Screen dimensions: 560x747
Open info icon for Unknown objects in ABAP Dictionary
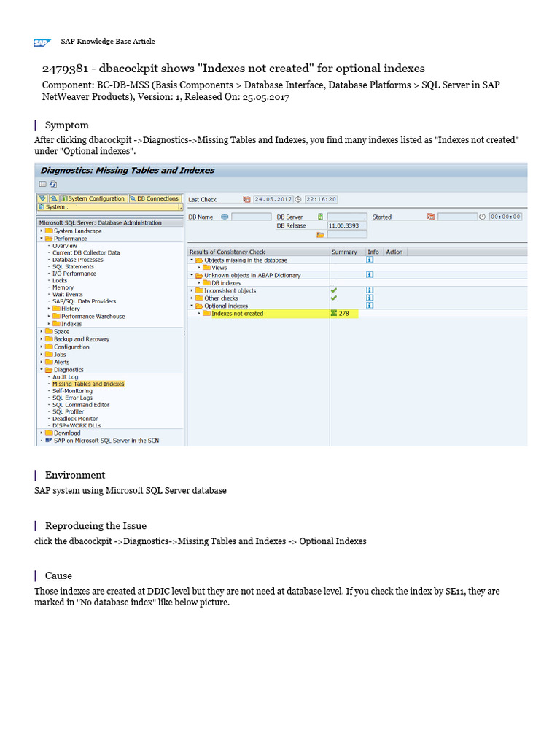[x=370, y=275]
